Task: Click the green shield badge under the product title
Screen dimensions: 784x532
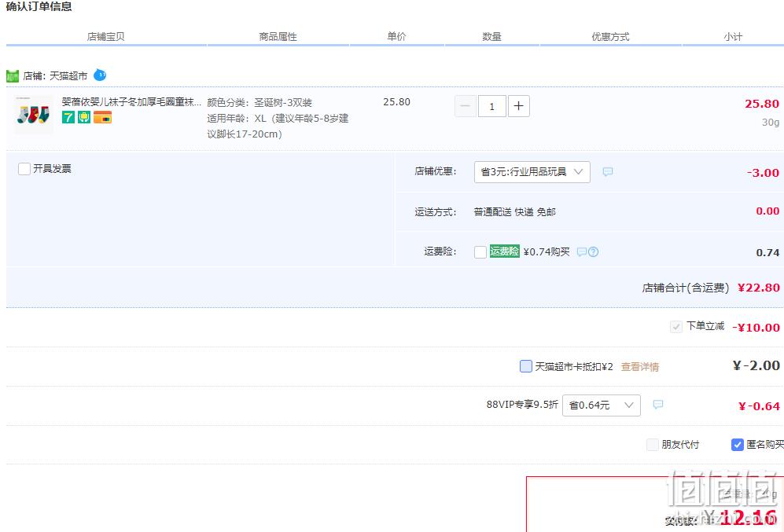Action: click(x=84, y=117)
